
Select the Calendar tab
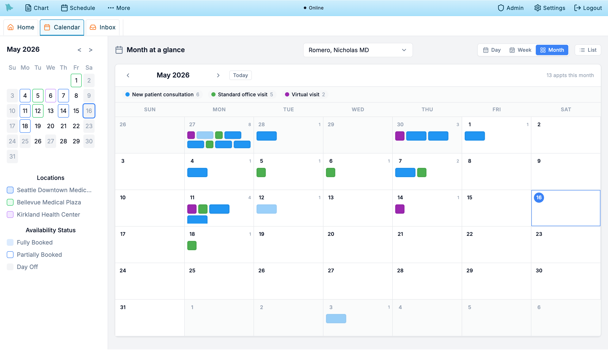point(62,27)
